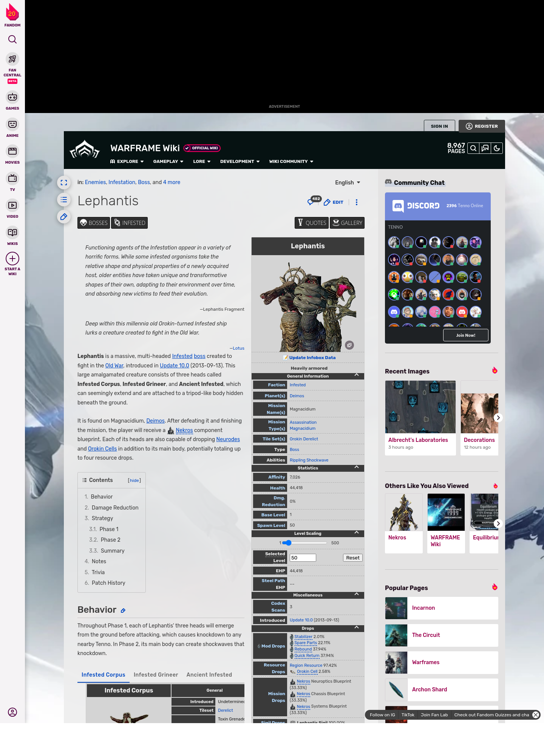Open the more actions vertical dots menu
Viewport: 544px width, 756px height.
pos(357,202)
